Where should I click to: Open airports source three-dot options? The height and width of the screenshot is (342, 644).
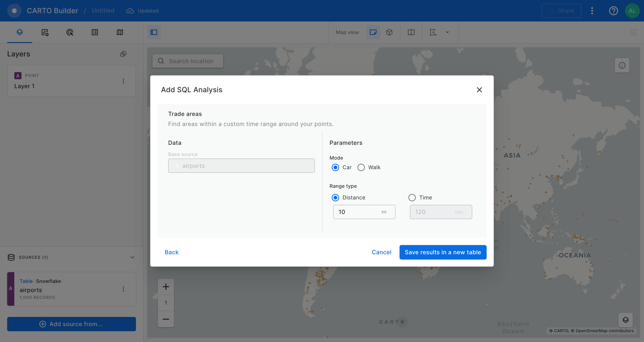[123, 289]
